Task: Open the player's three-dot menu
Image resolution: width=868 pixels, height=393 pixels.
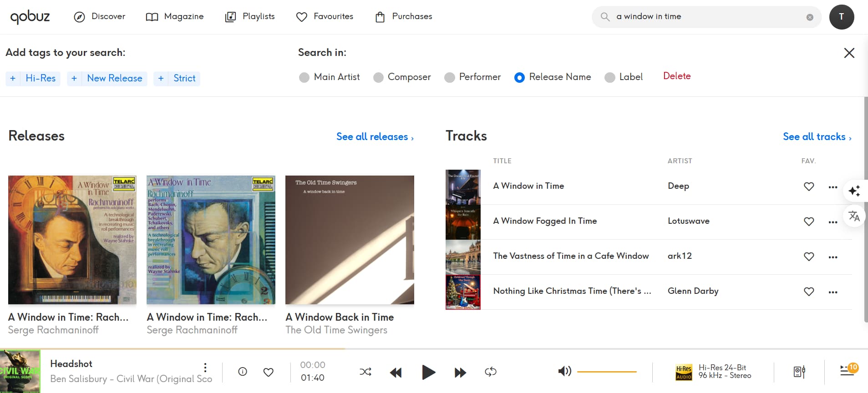Action: (x=205, y=368)
